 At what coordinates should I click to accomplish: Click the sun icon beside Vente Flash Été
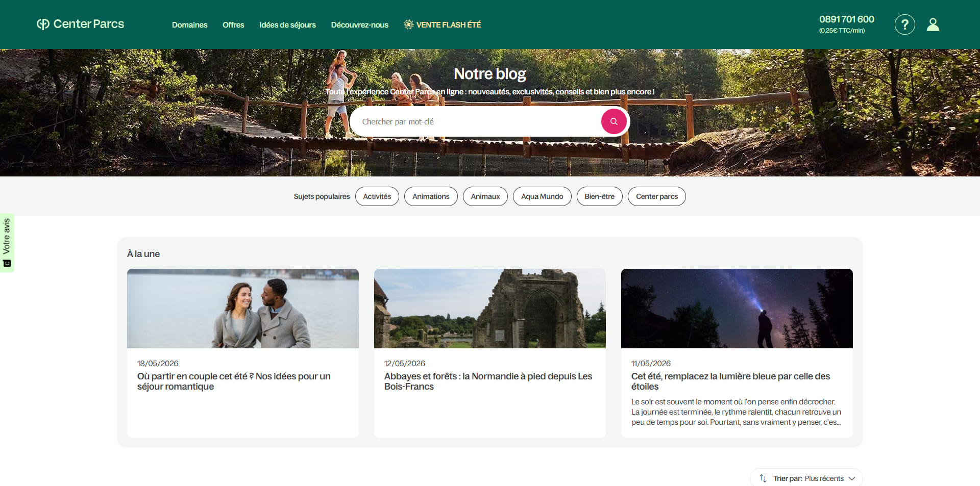pos(408,24)
